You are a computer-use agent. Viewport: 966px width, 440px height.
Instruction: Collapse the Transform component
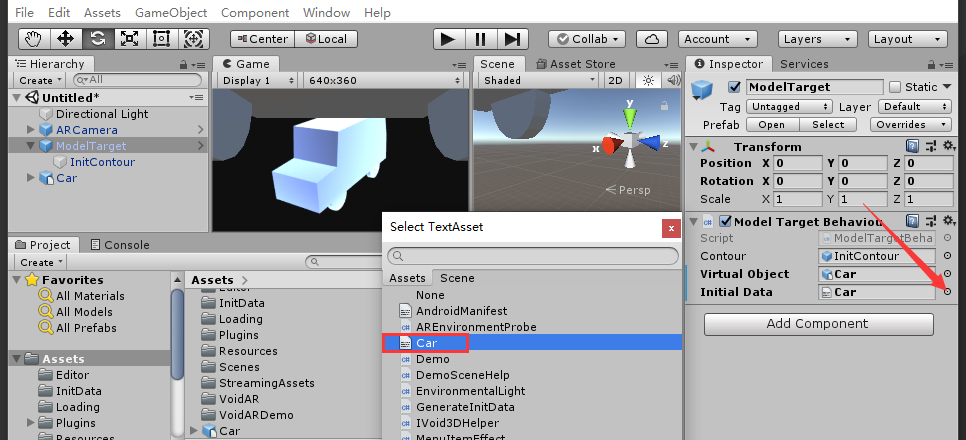click(694, 147)
